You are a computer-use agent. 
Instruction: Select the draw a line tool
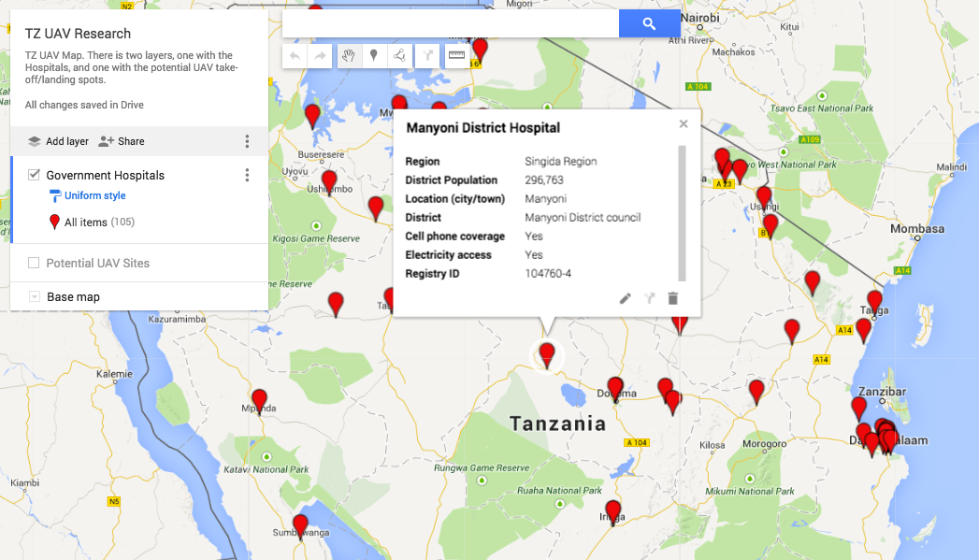(x=400, y=56)
